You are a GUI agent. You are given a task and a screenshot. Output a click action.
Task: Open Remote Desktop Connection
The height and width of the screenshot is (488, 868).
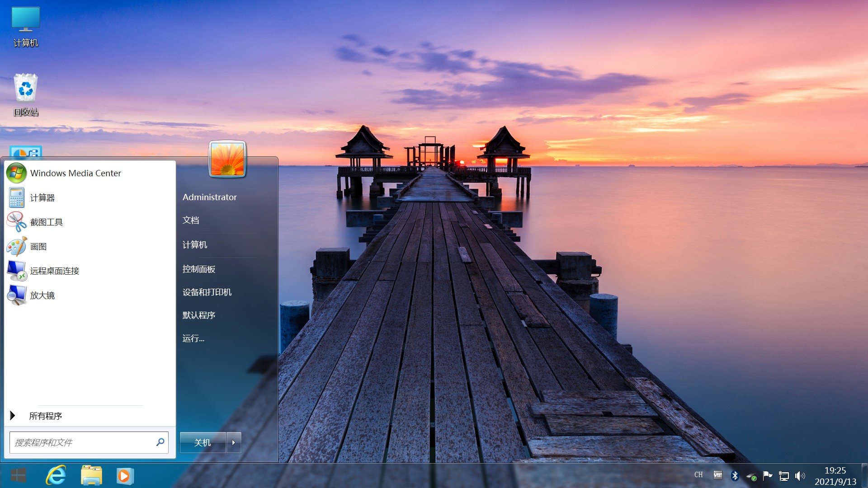tap(55, 270)
